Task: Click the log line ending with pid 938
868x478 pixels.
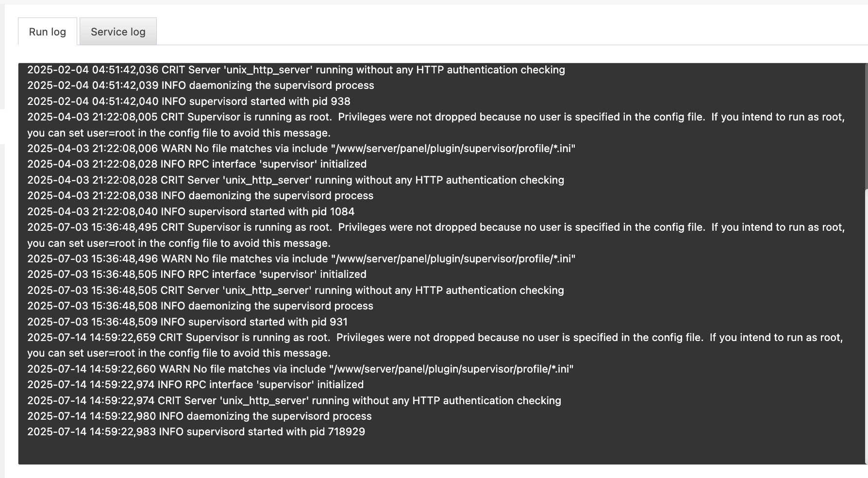Action: (189, 102)
